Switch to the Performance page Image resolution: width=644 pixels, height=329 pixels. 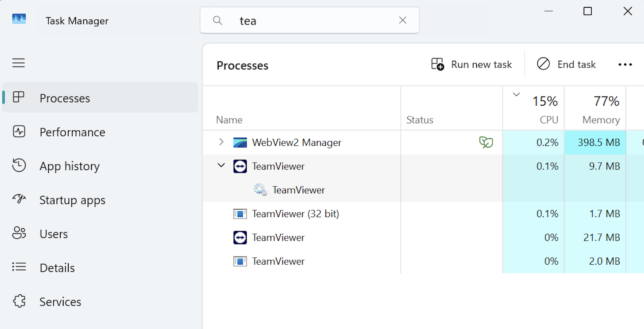coord(100,132)
